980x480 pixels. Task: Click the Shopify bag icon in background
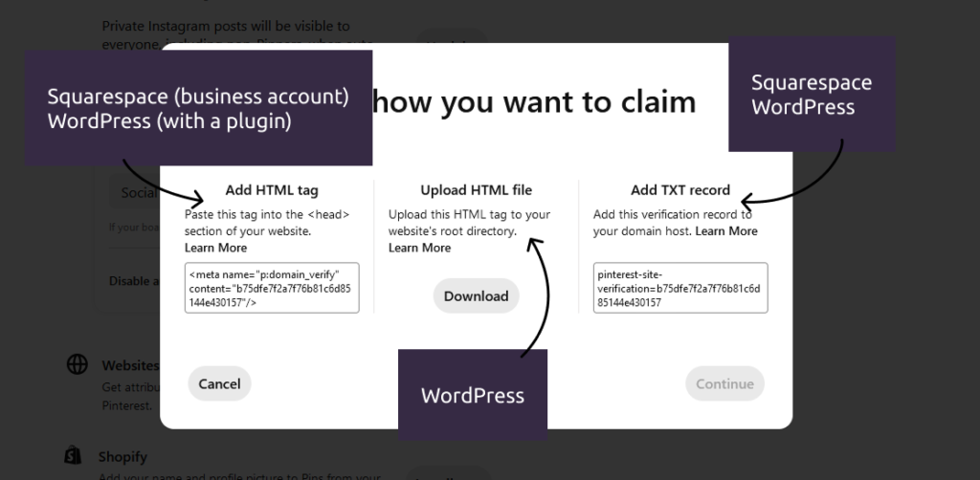73,455
